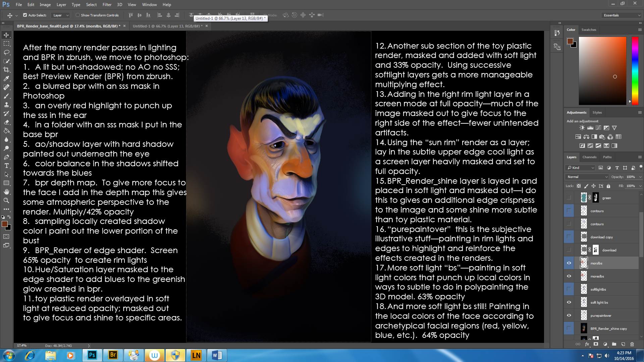Click delete layer trash icon
This screenshot has width=644, height=362.
tap(632, 344)
